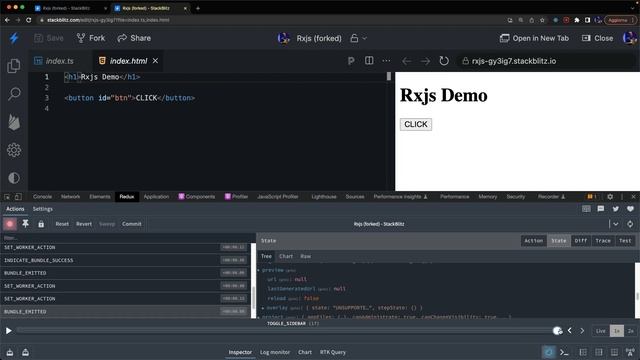Toggle persist pin in Redux toolbar

[x=25, y=224]
